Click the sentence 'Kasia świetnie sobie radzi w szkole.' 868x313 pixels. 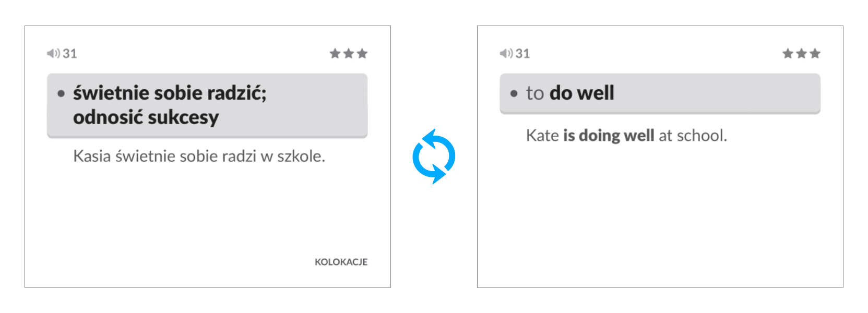[x=199, y=156]
